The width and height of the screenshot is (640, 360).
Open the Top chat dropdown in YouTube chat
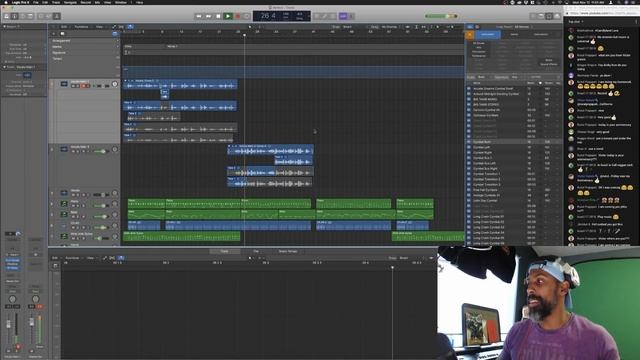576,21
